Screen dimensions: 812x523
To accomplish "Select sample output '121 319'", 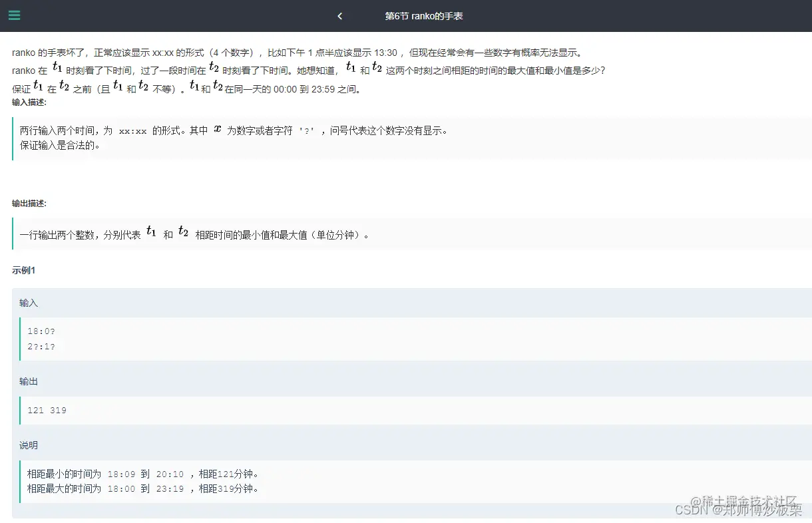I will click(47, 411).
